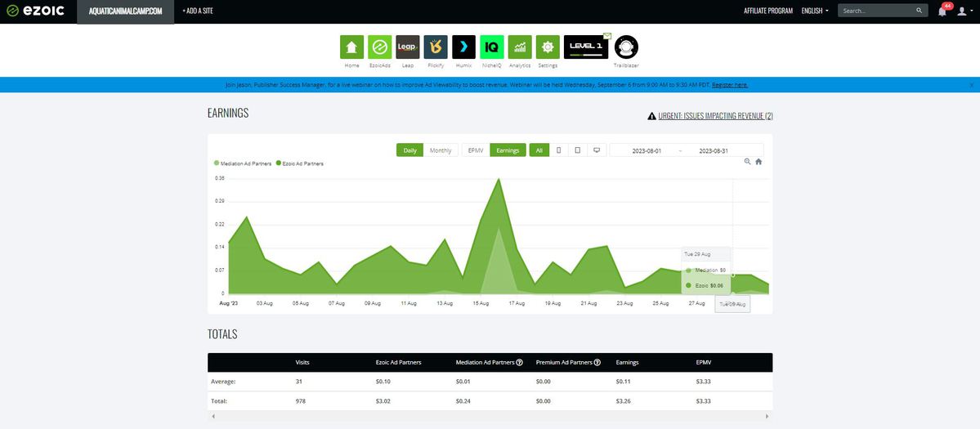Switch chart to EPMV
This screenshot has width=980, height=429.
[476, 150]
